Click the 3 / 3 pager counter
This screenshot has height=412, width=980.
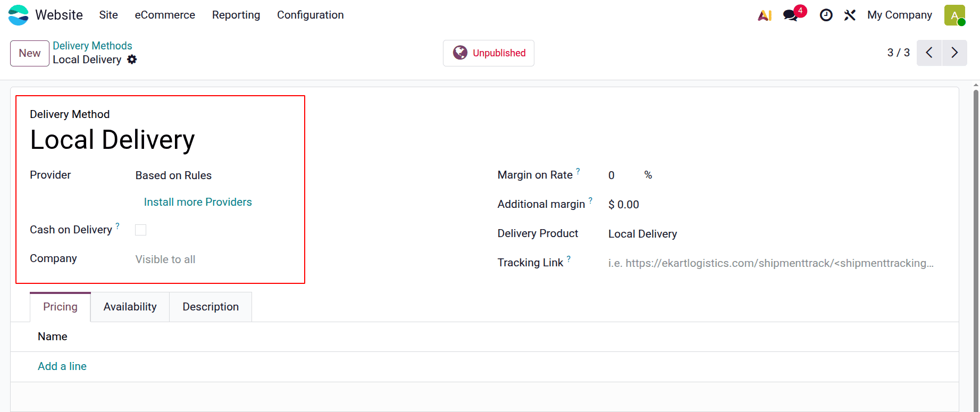tap(899, 53)
